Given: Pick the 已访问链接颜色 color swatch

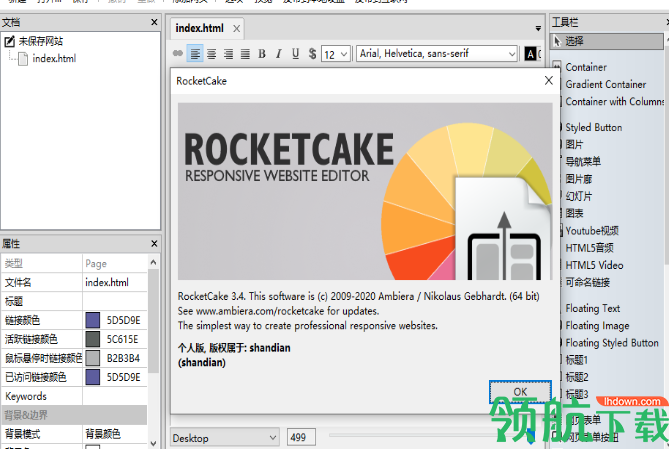Looking at the screenshot, I should point(93,377).
